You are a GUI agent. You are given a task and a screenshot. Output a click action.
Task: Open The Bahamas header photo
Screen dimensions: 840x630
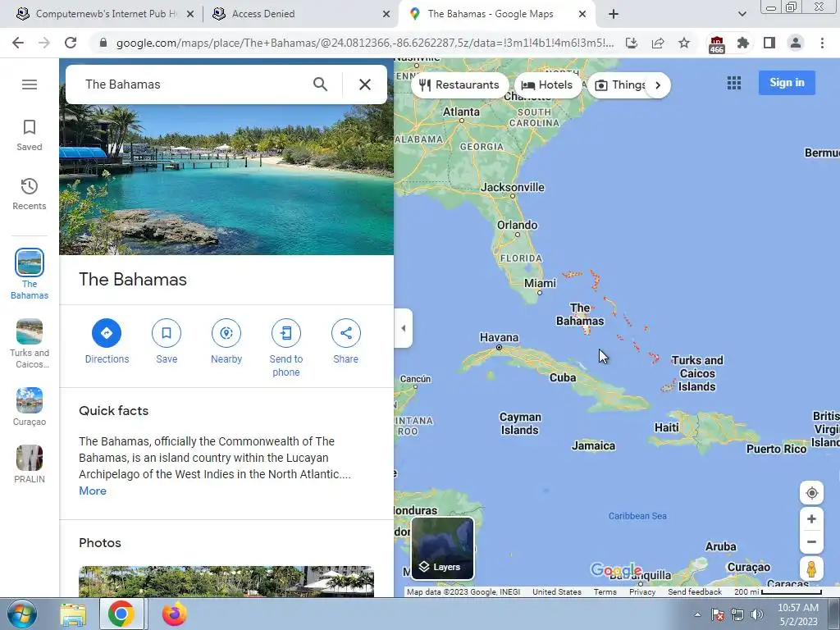226,180
